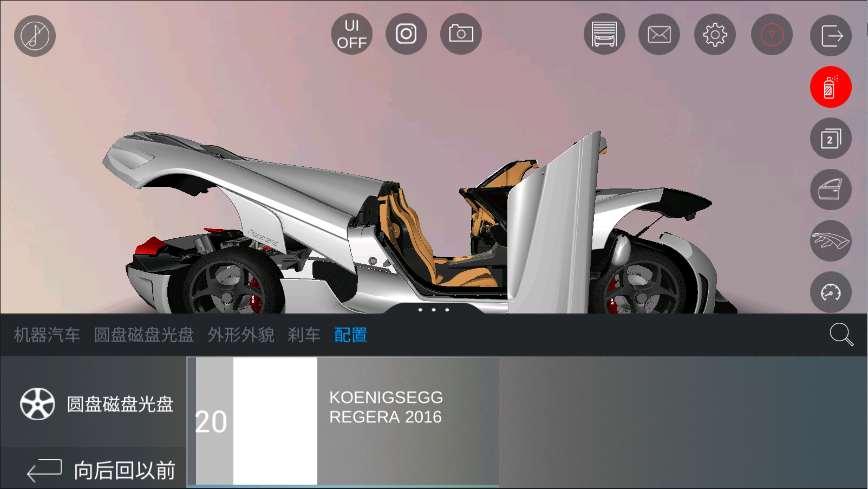Open the mail envelope icon

660,34
